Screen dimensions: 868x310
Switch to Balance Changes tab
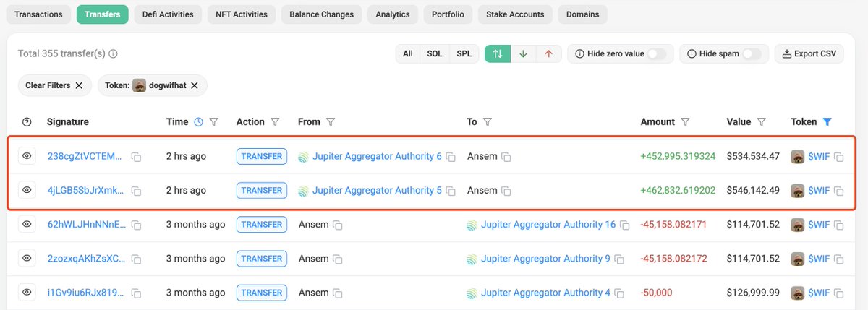coord(322,14)
